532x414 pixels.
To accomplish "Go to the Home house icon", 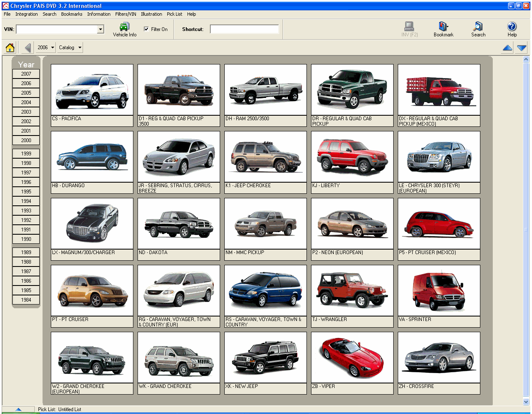I will (x=10, y=48).
